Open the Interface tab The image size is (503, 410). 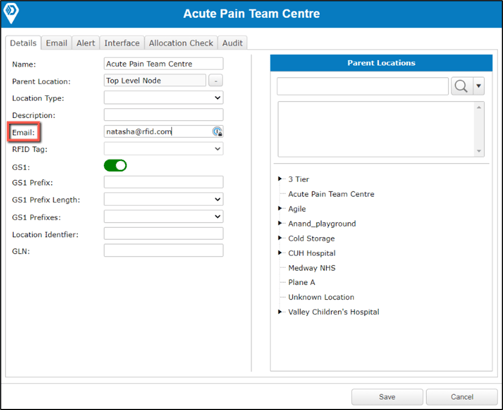tap(122, 43)
